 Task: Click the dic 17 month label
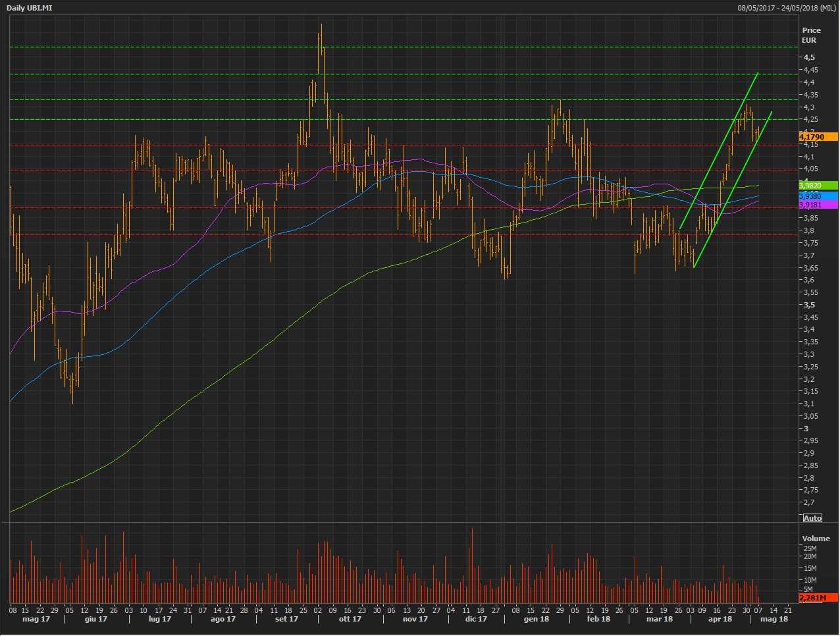(476, 620)
